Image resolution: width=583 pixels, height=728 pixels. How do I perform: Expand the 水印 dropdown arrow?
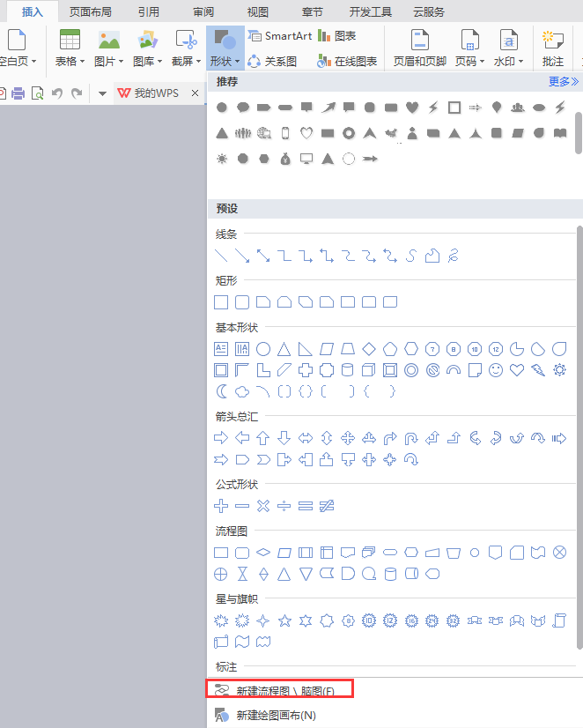520,62
